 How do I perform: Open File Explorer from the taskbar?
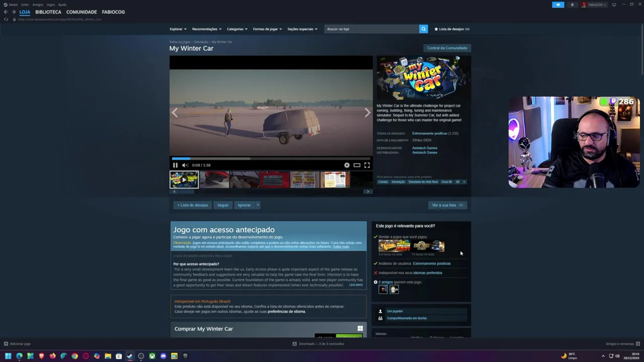pyautogui.click(x=108, y=356)
